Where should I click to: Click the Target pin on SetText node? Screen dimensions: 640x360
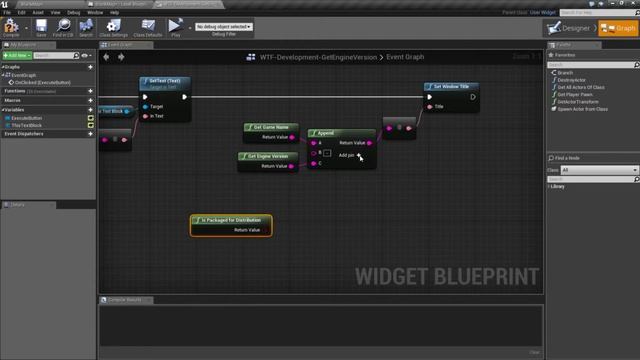coord(145,107)
